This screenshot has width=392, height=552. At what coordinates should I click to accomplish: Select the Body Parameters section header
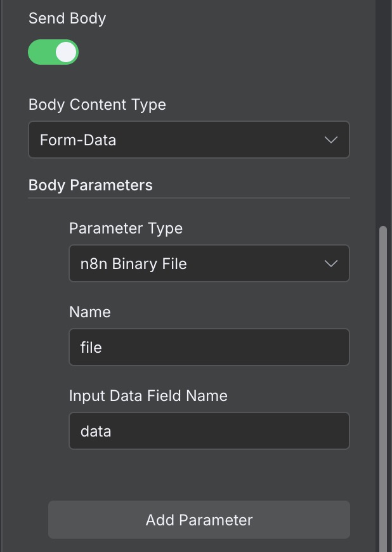point(90,185)
